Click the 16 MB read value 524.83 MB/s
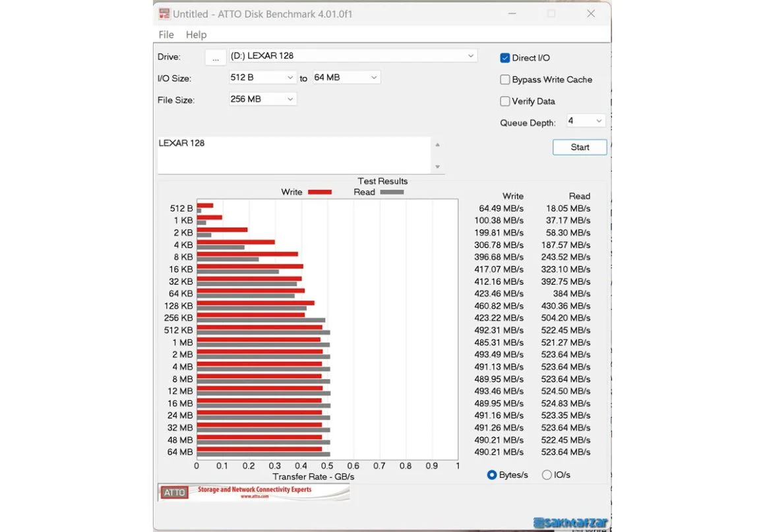The width and height of the screenshot is (765, 532). 565,403
